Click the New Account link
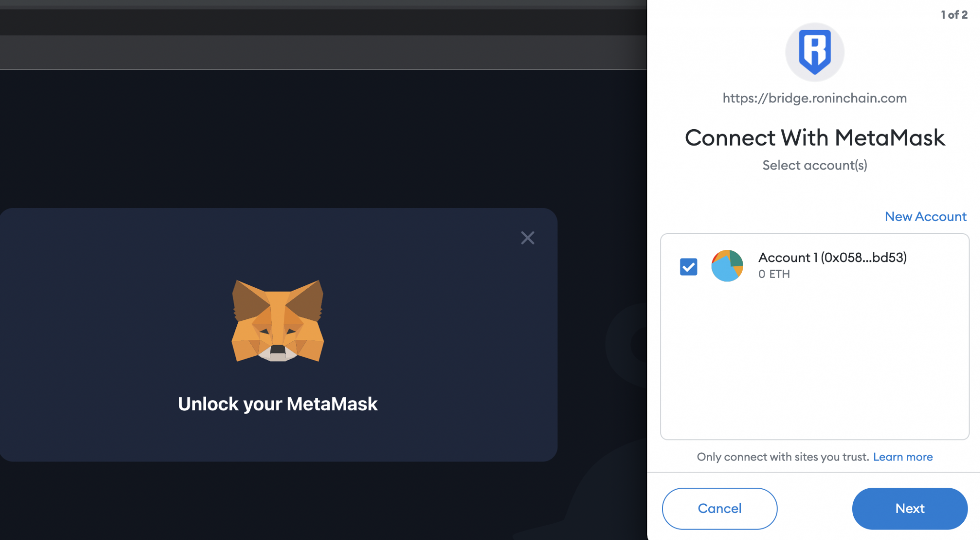The width and height of the screenshot is (980, 540). [x=925, y=216]
